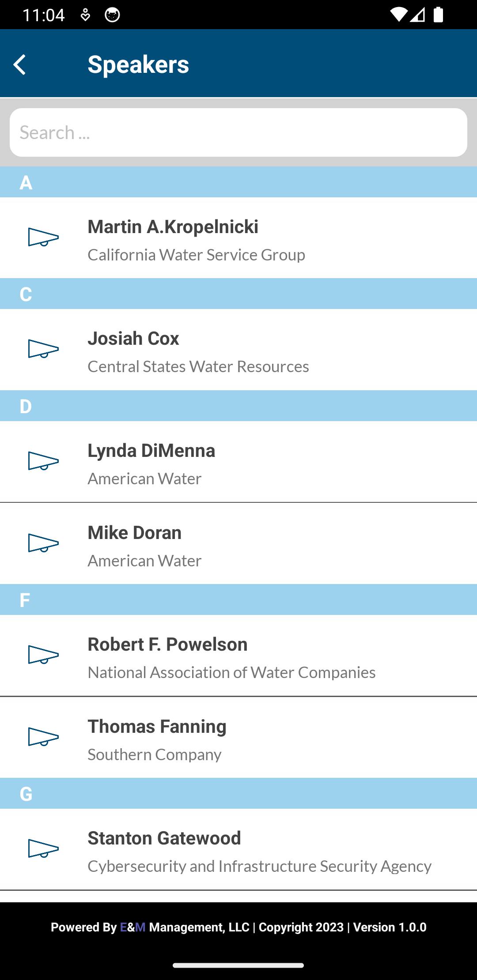Select Lynda DiMenna from the list
This screenshot has height=980, width=477.
point(238,462)
